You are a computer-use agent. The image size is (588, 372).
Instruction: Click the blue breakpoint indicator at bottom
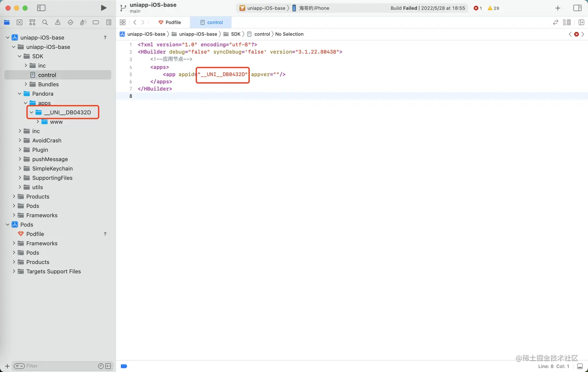pyautogui.click(x=124, y=366)
